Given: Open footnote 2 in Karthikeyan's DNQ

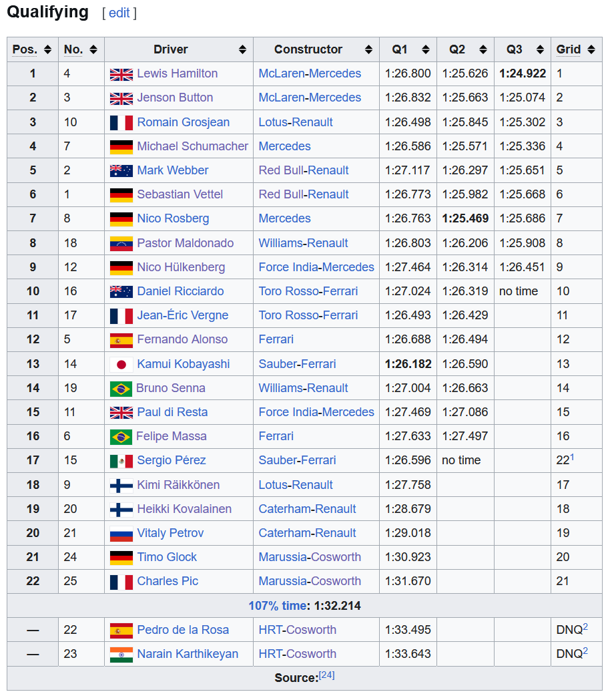Looking at the screenshot, I should pos(585,651).
